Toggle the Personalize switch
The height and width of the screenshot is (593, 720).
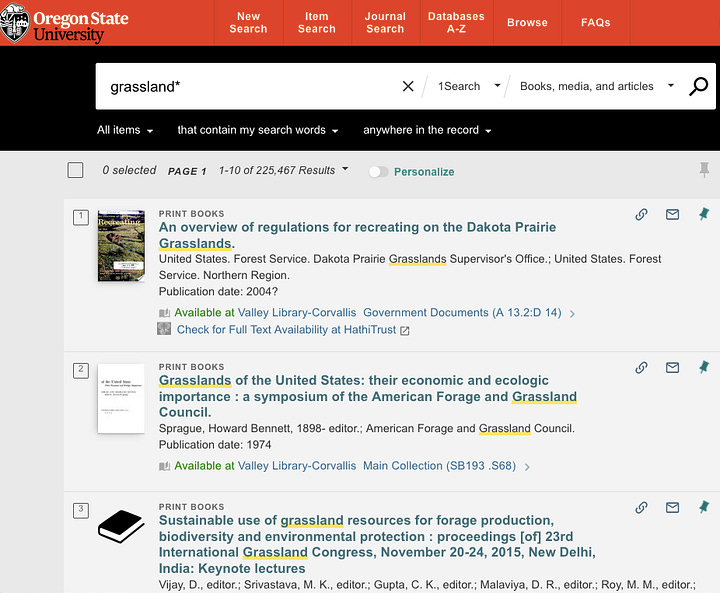click(x=378, y=172)
